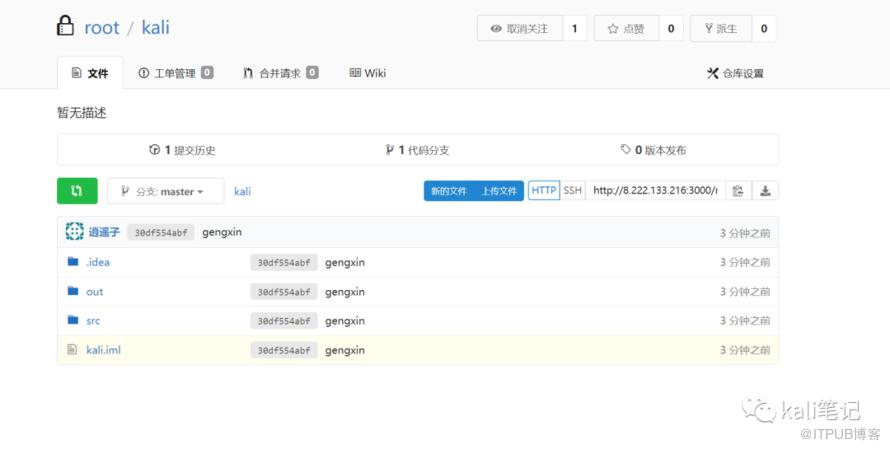Open the 工单管理 issues tab
Viewport: 890px width, 449px height.
(x=176, y=73)
